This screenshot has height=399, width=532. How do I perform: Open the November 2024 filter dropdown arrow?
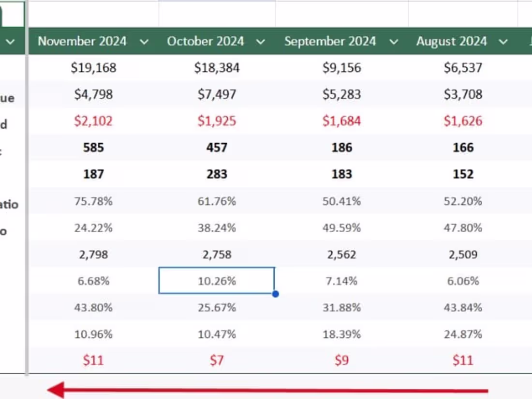(144, 42)
